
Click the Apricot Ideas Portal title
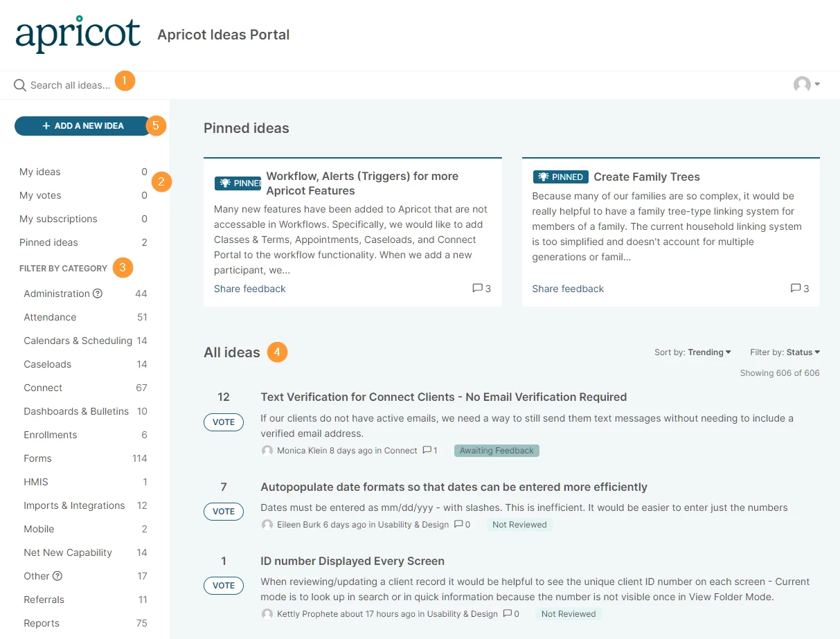[x=224, y=35]
